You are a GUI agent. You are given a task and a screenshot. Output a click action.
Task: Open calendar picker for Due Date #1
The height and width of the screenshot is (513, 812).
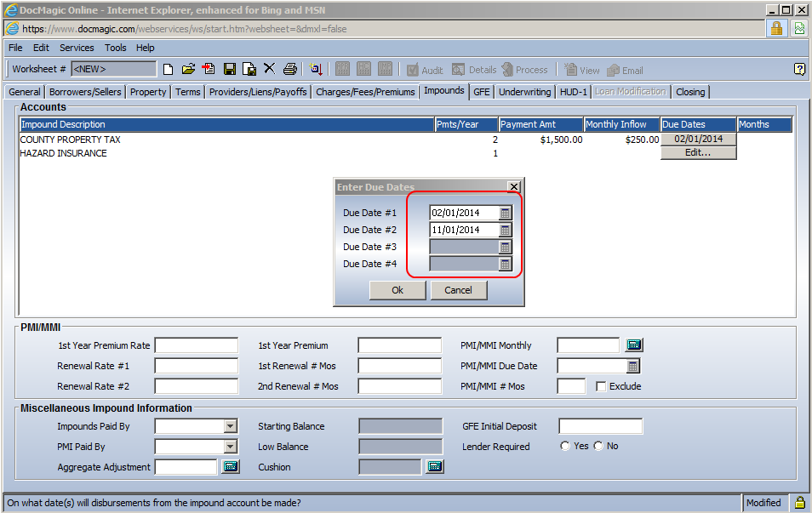click(x=506, y=213)
